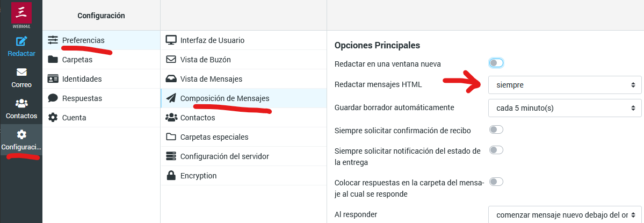Open the Al responder dropdown
Screen dimensions: 644x223
565,214
